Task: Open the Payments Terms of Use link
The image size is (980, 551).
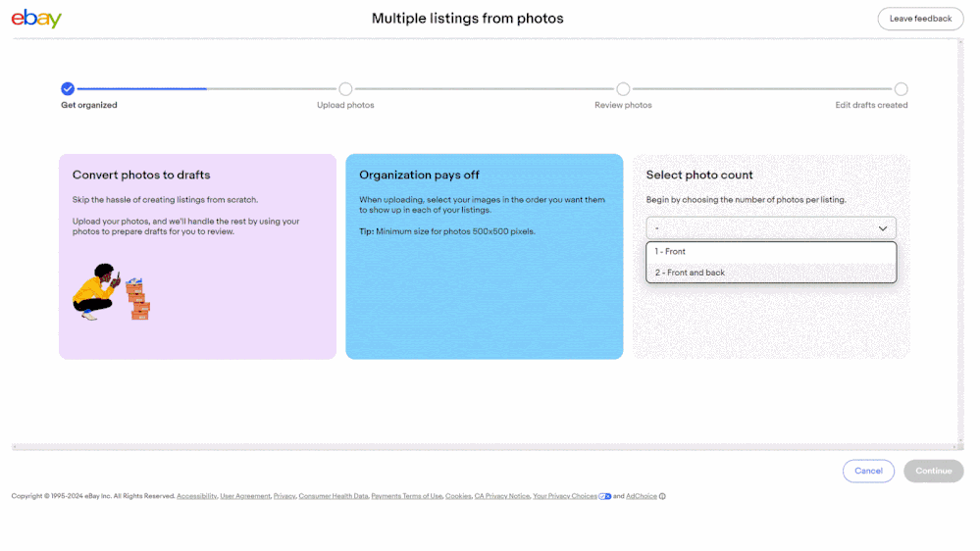Action: pos(407,496)
